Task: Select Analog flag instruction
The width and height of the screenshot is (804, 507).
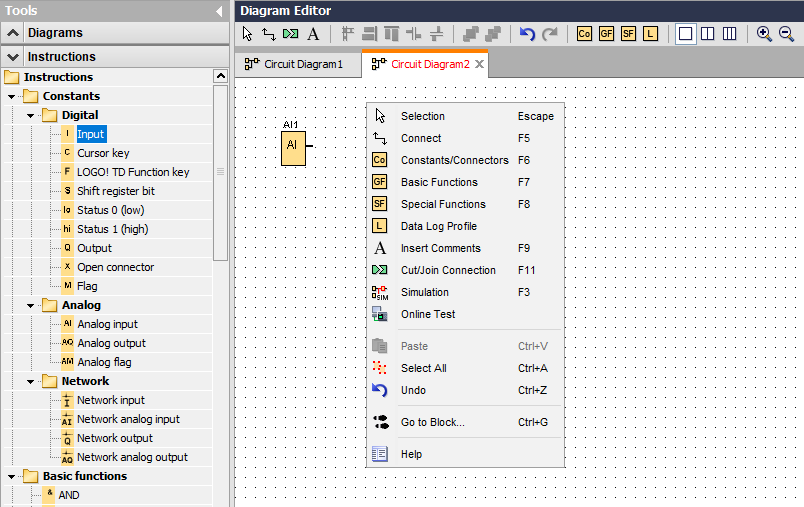Action: tap(104, 362)
